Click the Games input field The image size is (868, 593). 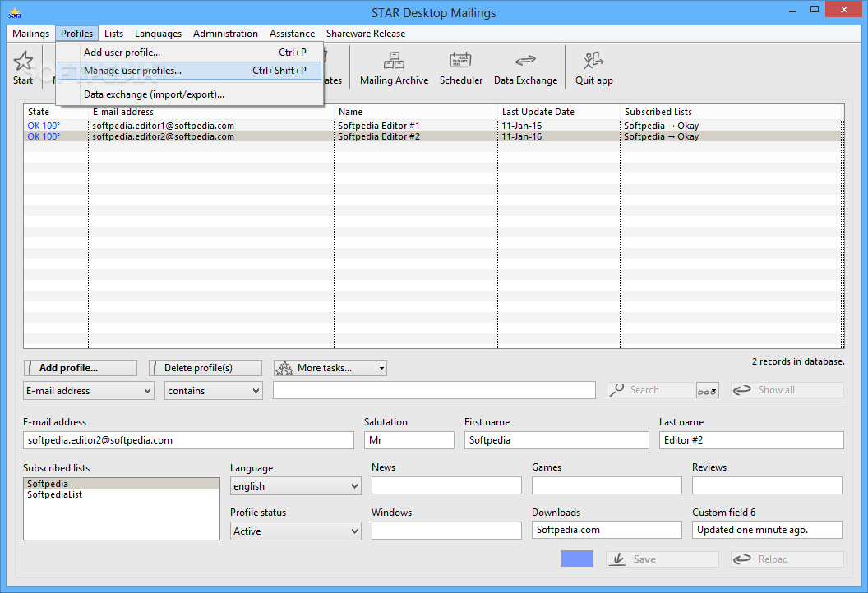[607, 485]
